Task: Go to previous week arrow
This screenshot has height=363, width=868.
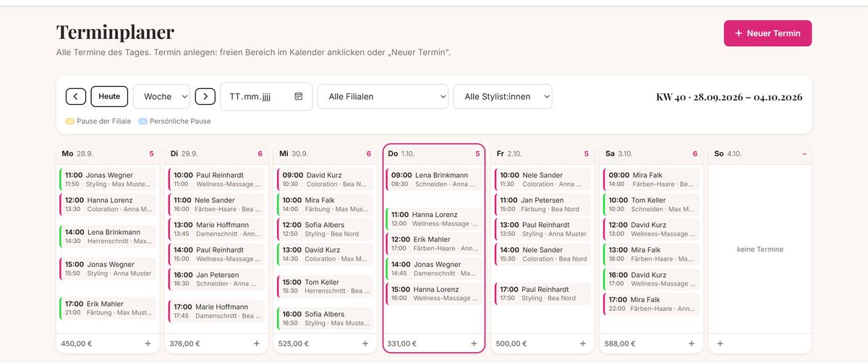Action: pos(76,96)
